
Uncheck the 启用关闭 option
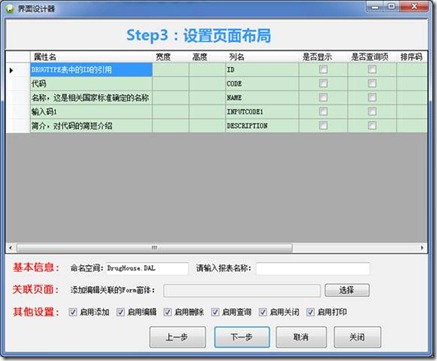(x=263, y=312)
